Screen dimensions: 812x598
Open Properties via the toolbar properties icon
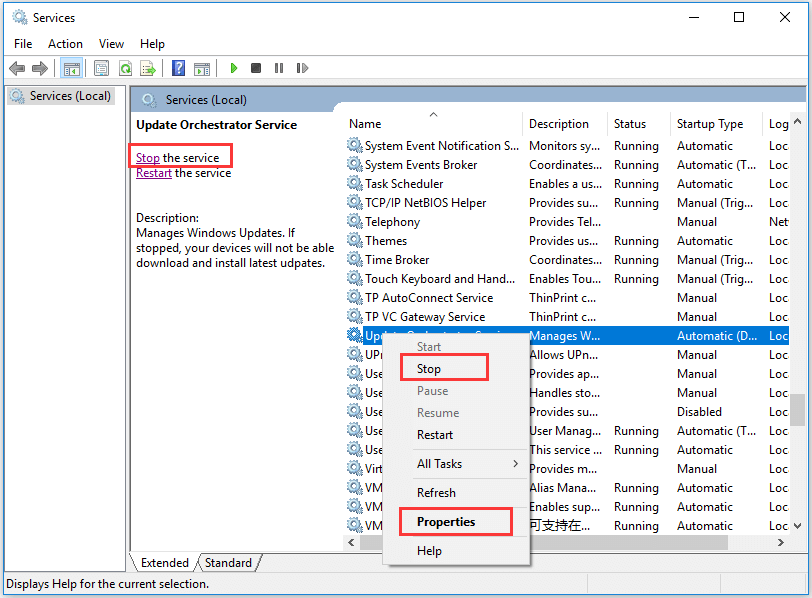coord(101,68)
